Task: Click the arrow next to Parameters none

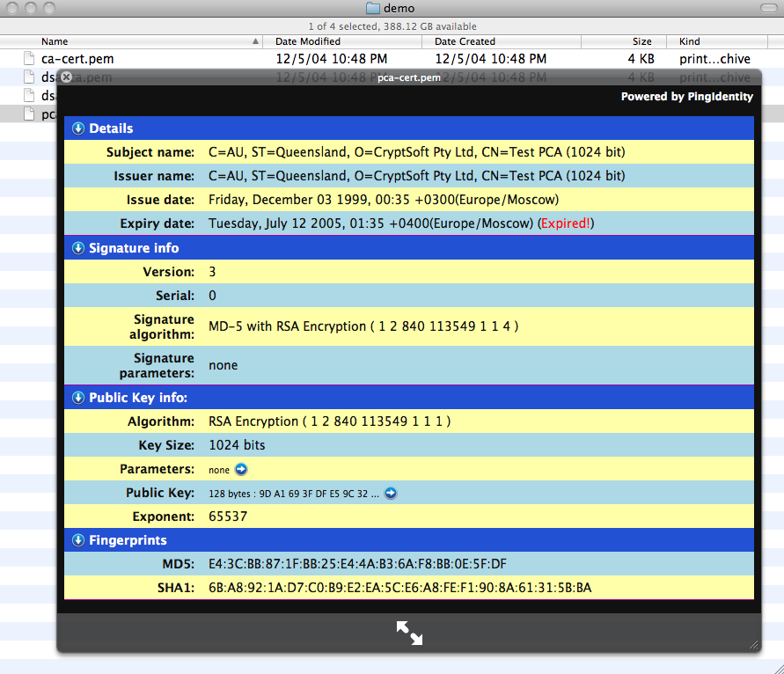Action: (241, 469)
